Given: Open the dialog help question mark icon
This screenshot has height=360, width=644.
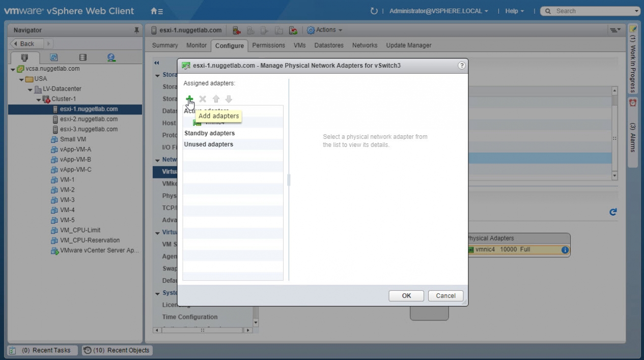Looking at the screenshot, I should point(461,66).
